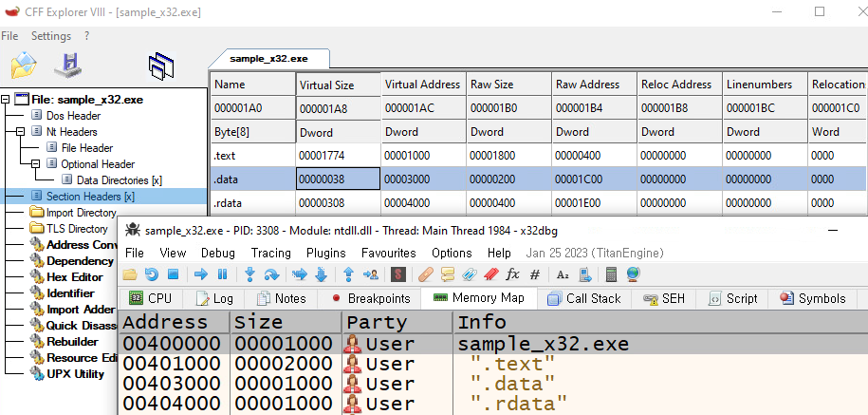Open Settings menu in CFF Explorer
This screenshot has width=868, height=415.
pos(51,36)
